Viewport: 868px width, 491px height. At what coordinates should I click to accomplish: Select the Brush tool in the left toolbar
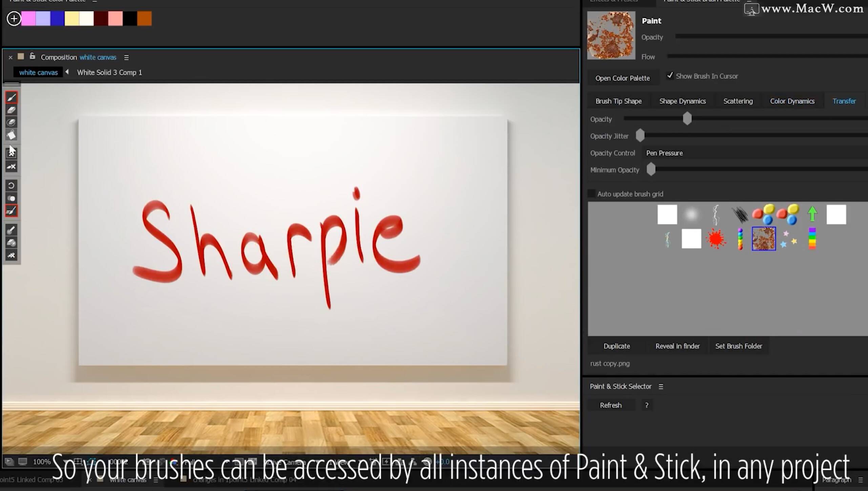pyautogui.click(x=11, y=97)
